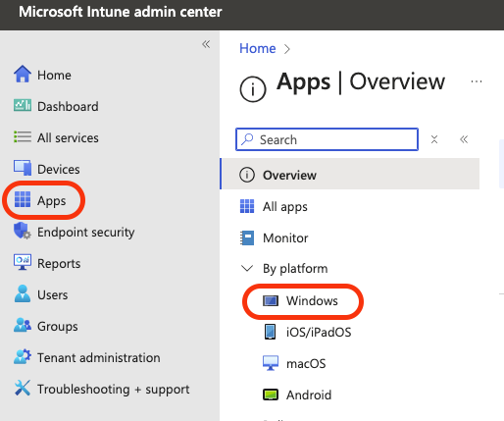
Task: Click the Microsoft Intune admin center title
Action: click(121, 12)
